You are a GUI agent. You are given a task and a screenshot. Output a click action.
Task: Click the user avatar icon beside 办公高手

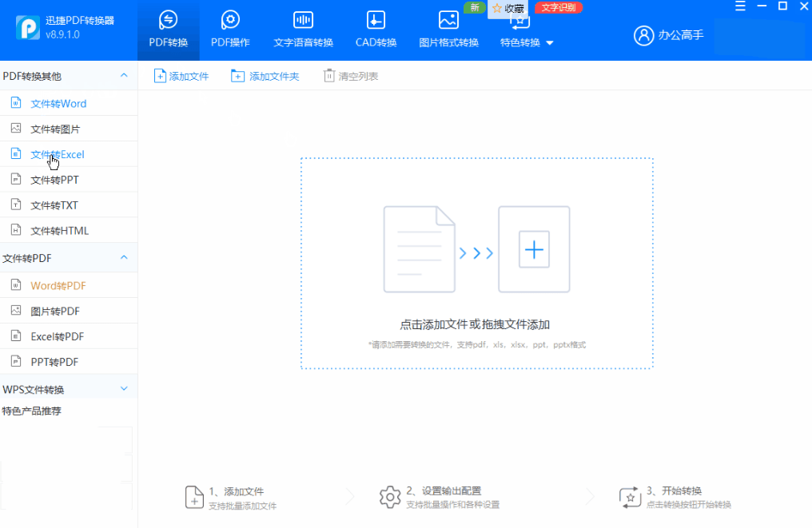pyautogui.click(x=643, y=35)
